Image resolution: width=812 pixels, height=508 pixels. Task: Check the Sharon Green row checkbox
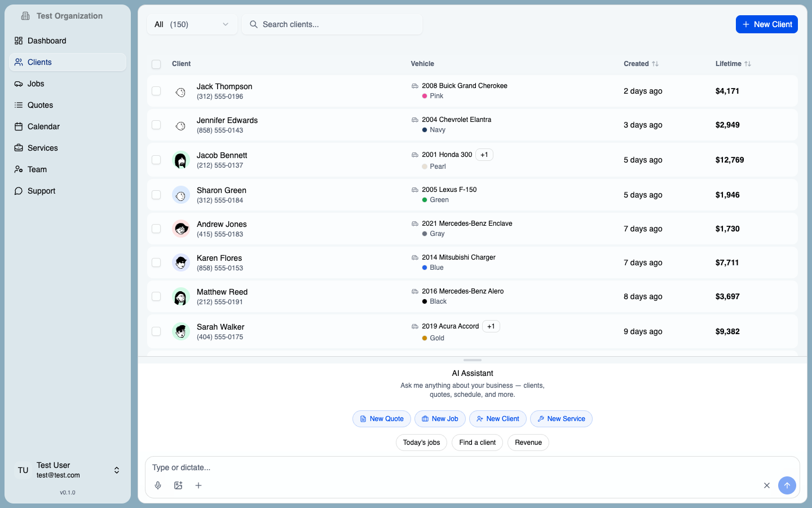[x=156, y=195]
